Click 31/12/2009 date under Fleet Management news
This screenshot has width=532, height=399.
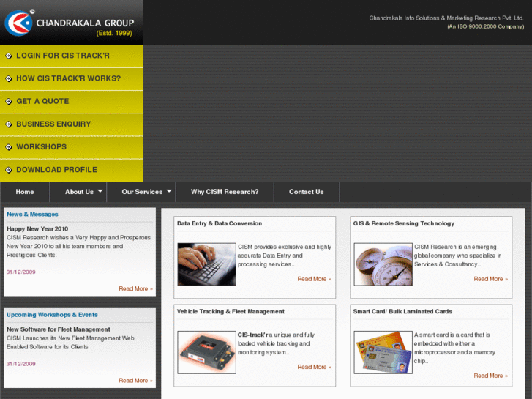point(21,364)
